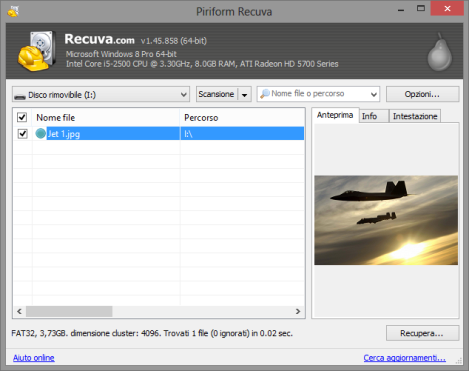Click the Recuva icon in the title bar

(x=13, y=11)
